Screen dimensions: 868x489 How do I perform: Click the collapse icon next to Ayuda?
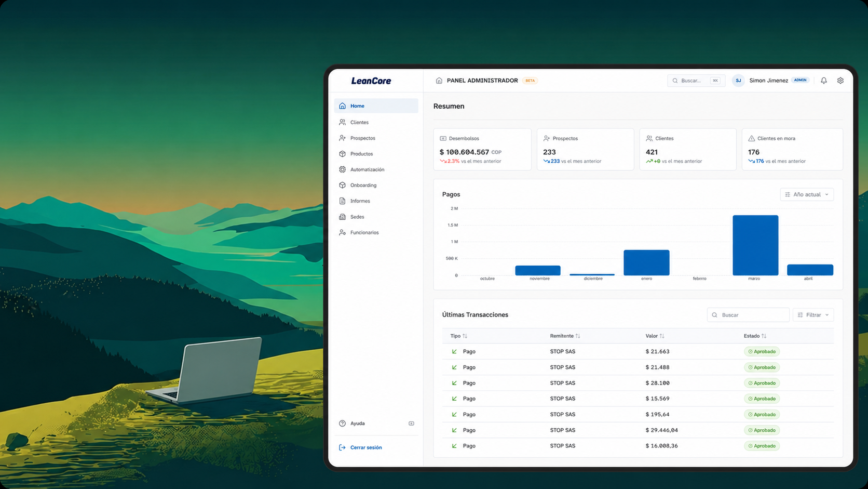tap(411, 424)
